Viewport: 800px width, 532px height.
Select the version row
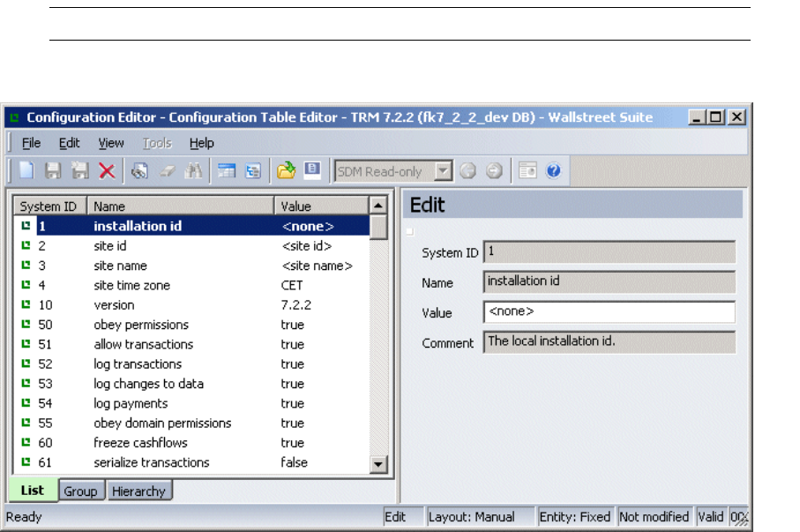point(191,304)
